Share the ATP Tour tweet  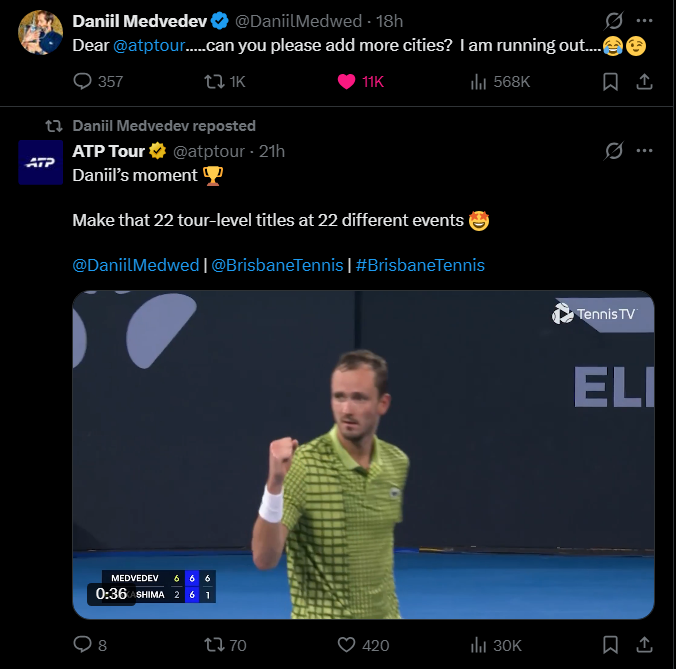(645, 645)
